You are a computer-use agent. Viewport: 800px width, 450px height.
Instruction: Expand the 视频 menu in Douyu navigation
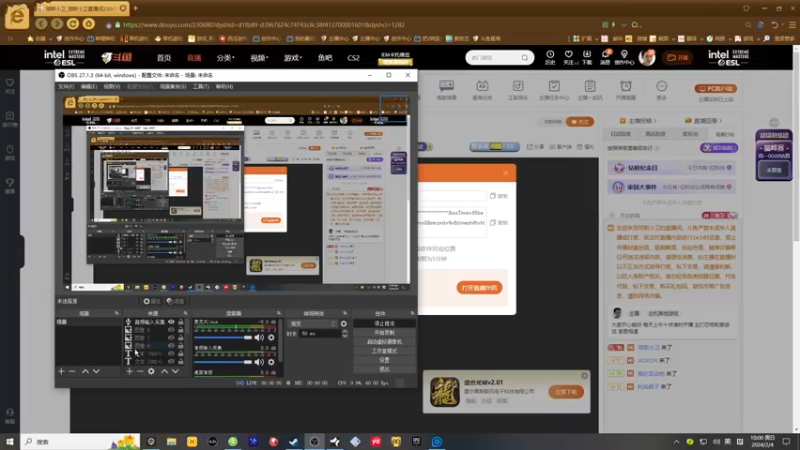point(259,58)
